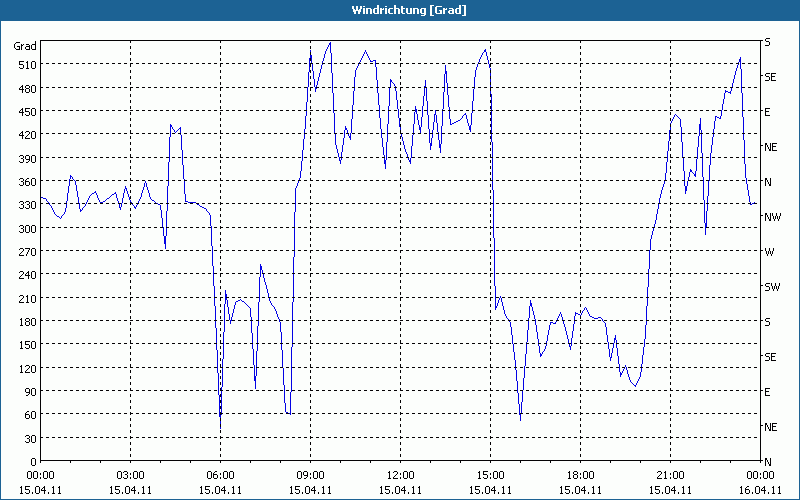800x500 pixels.
Task: Click the E compass label at the 450 line
Action: point(767,112)
